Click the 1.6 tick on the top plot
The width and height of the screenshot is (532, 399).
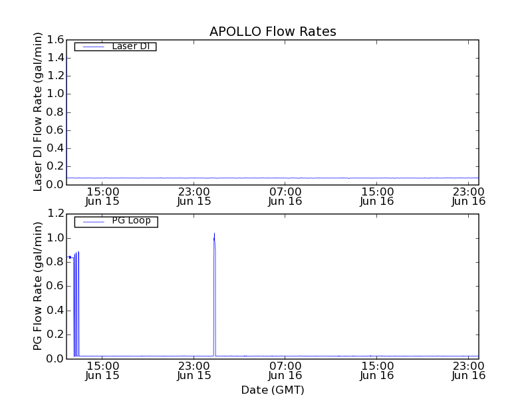point(55,40)
